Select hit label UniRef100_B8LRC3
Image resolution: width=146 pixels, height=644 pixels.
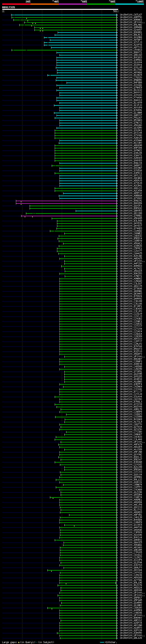click(131, 35)
